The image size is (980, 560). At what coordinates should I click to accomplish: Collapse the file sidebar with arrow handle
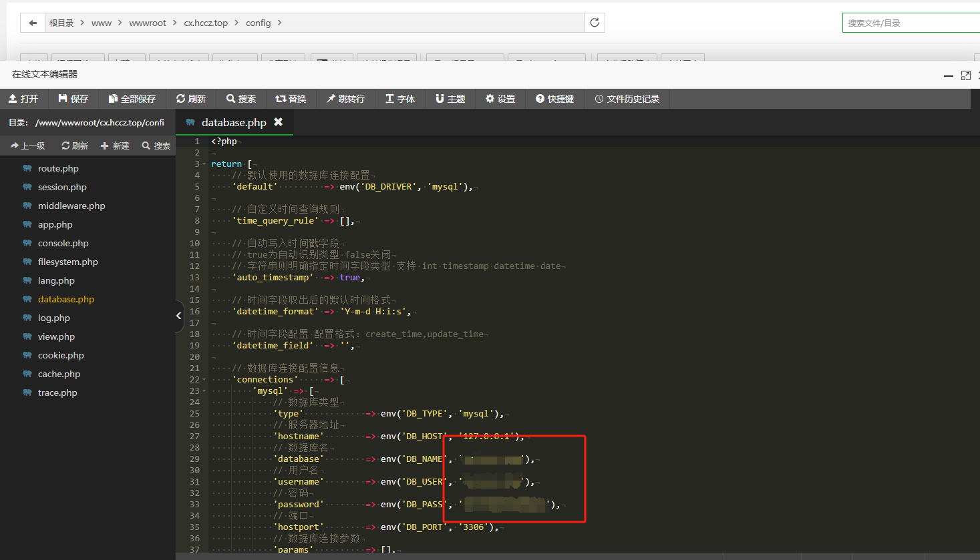(178, 316)
